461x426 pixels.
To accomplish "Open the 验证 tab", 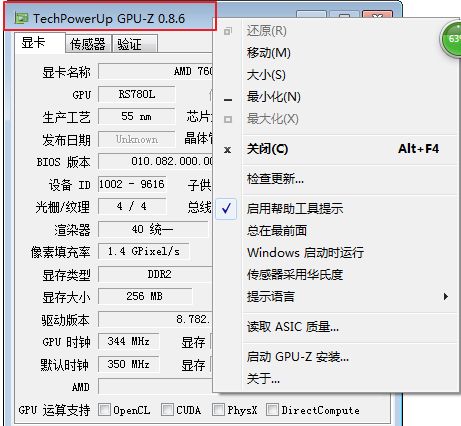I will click(x=135, y=44).
